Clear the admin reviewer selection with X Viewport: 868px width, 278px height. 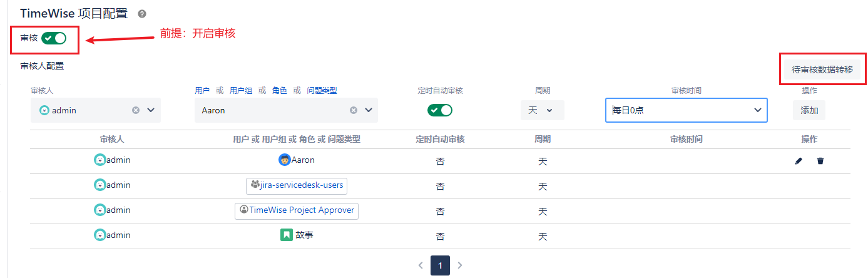(x=136, y=110)
